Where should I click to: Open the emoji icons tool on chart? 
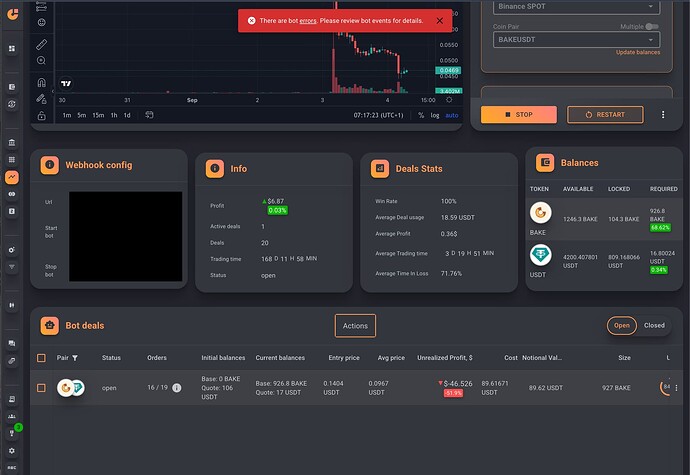[42, 22]
